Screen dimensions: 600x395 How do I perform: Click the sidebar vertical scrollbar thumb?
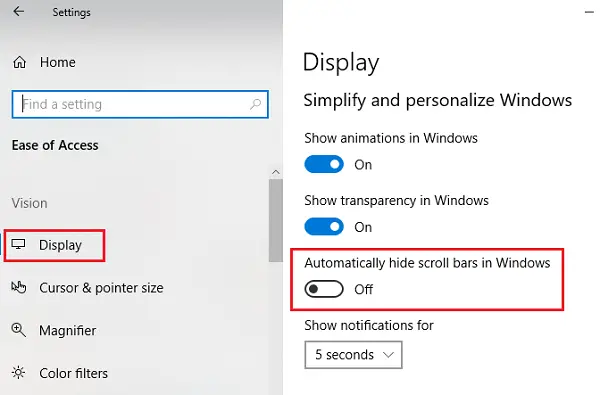[276, 220]
